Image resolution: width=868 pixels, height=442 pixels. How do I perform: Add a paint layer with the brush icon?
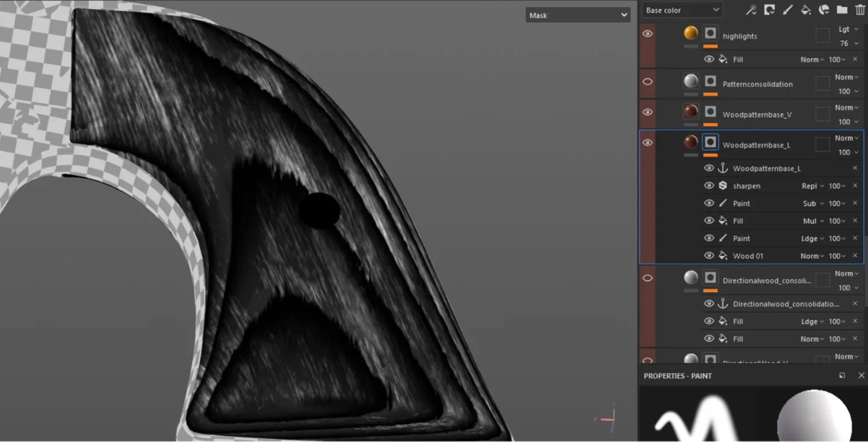click(x=787, y=9)
